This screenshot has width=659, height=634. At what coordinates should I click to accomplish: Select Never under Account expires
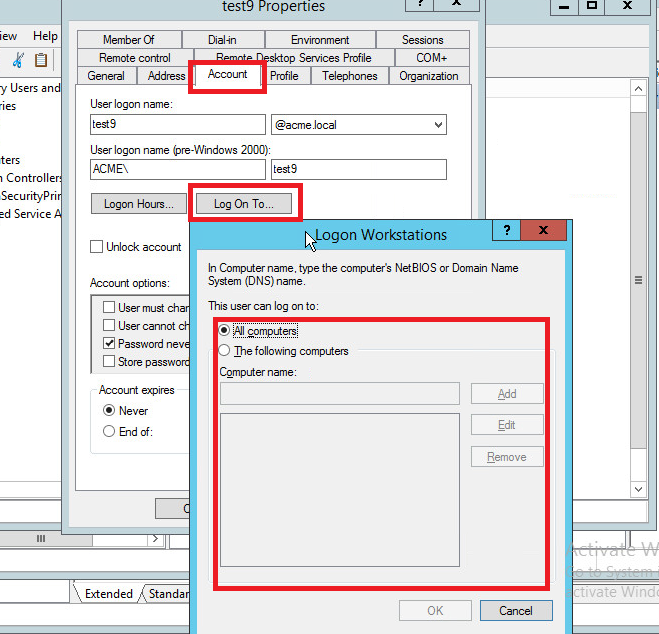click(x=109, y=410)
